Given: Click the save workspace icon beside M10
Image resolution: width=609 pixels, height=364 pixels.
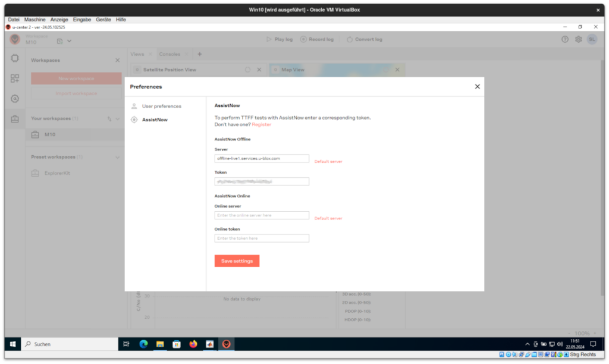Looking at the screenshot, I should pyautogui.click(x=60, y=41).
